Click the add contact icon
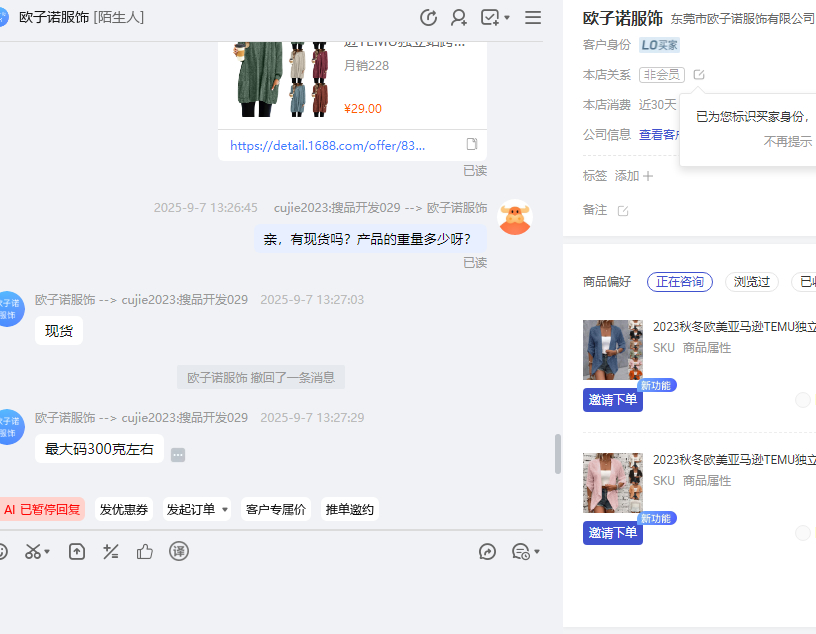Screen dimensions: 816x634 (459, 17)
